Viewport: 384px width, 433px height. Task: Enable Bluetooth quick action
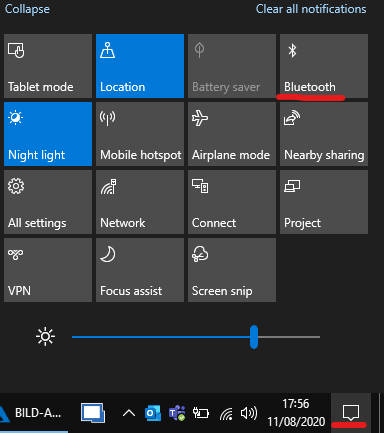[x=324, y=66]
